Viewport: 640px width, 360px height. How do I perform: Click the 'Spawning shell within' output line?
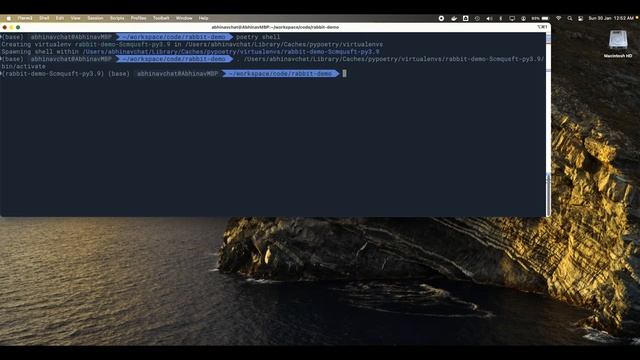(190, 52)
